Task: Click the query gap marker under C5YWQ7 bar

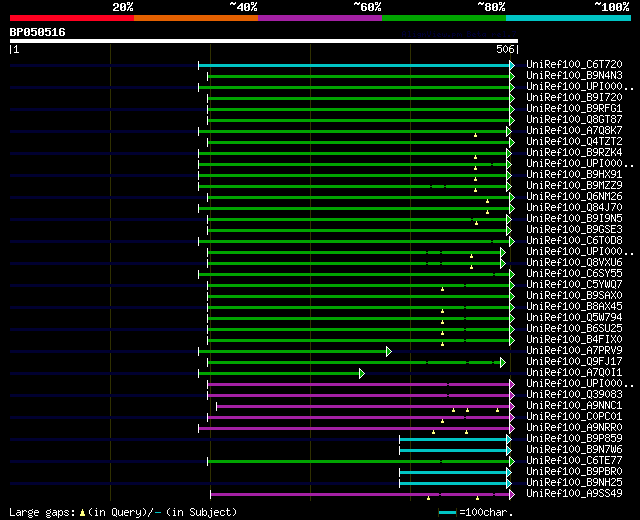Action: [x=442, y=289]
